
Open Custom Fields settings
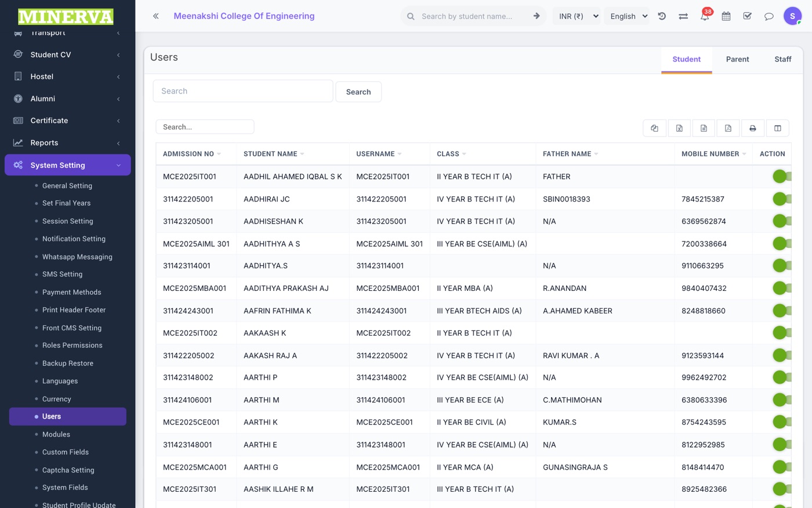coord(66,452)
